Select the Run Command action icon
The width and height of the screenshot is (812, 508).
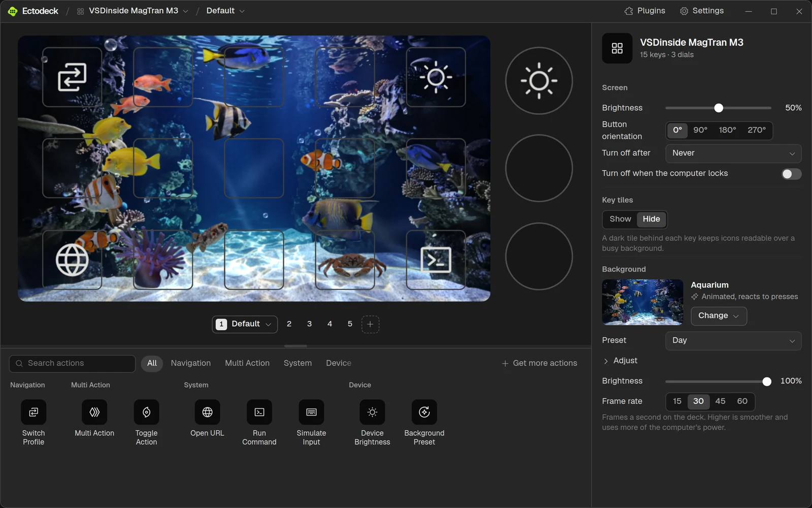(x=259, y=412)
